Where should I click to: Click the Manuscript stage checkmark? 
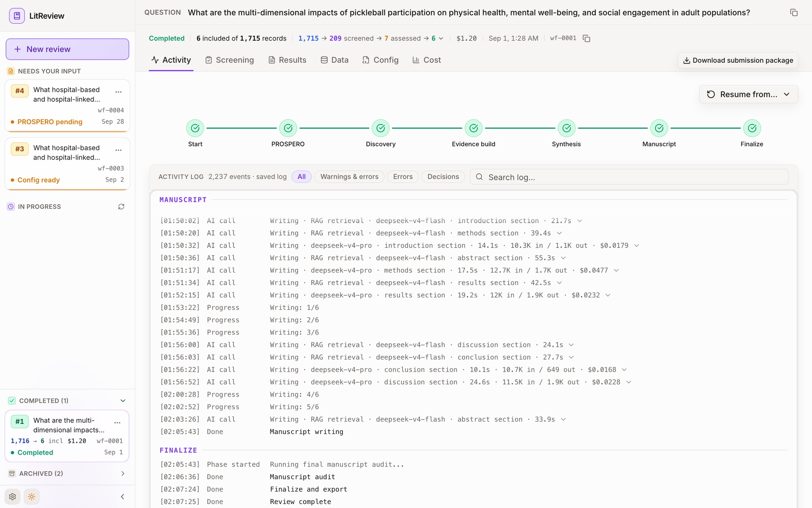pyautogui.click(x=659, y=128)
